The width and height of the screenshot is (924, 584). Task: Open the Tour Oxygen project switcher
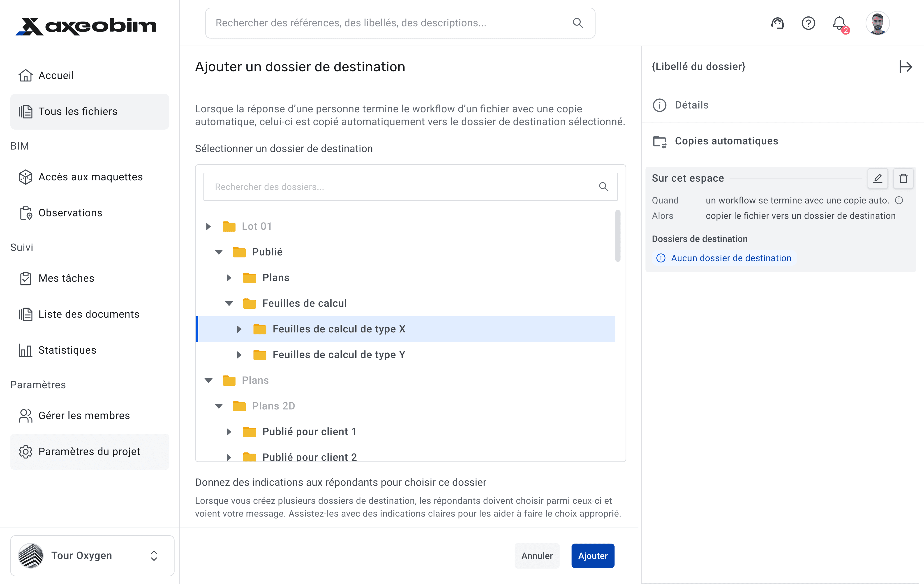(x=92, y=556)
